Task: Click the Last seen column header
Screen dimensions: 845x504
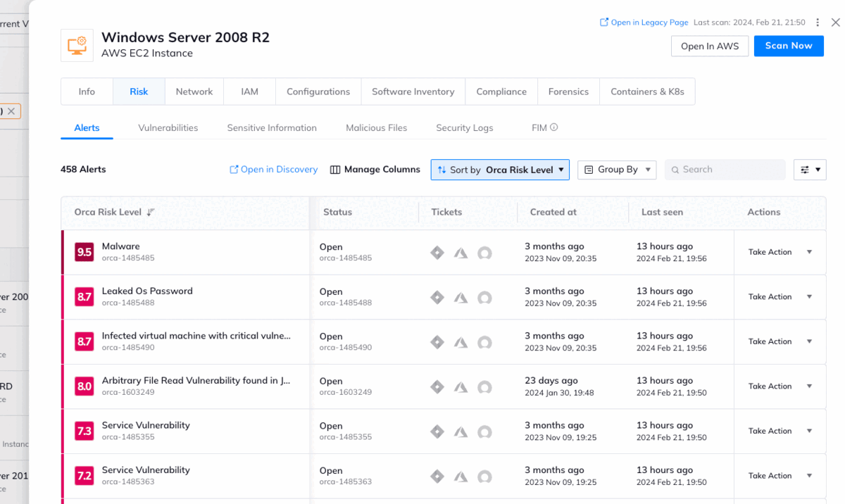Action: (662, 212)
